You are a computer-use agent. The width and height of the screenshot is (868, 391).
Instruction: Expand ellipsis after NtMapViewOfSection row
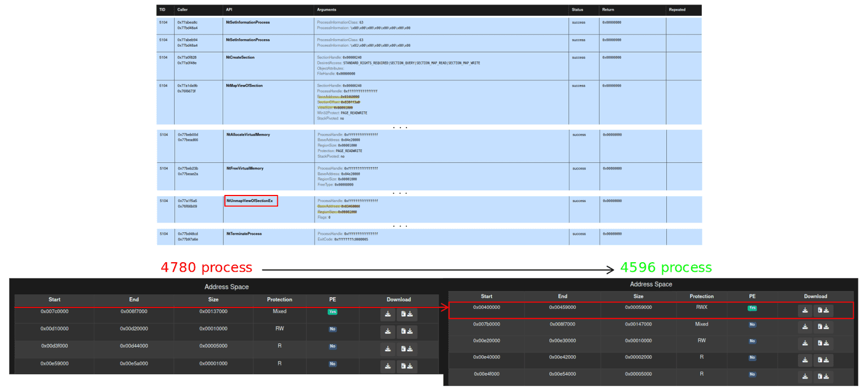[x=400, y=127]
